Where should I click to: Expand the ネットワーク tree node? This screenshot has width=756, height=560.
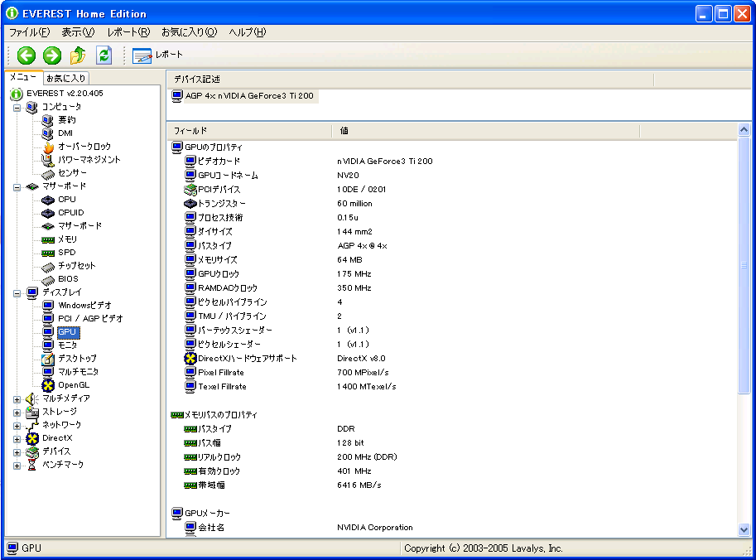[17, 426]
